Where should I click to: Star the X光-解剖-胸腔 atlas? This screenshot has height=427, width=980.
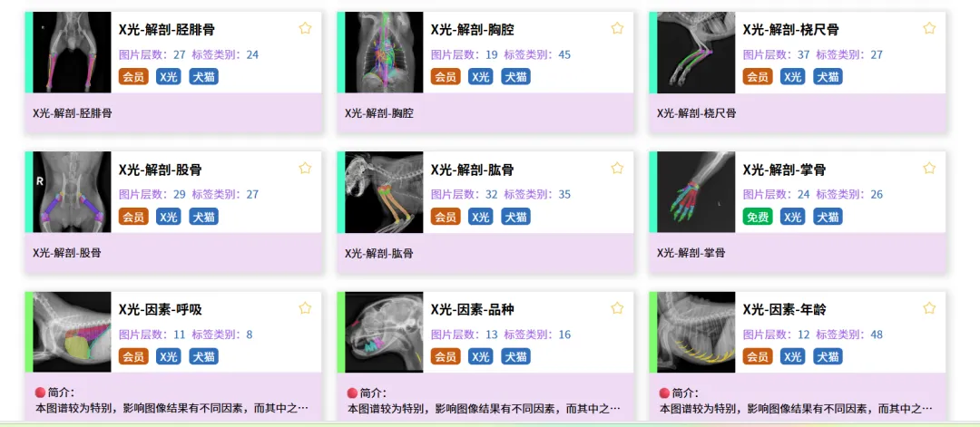617,28
